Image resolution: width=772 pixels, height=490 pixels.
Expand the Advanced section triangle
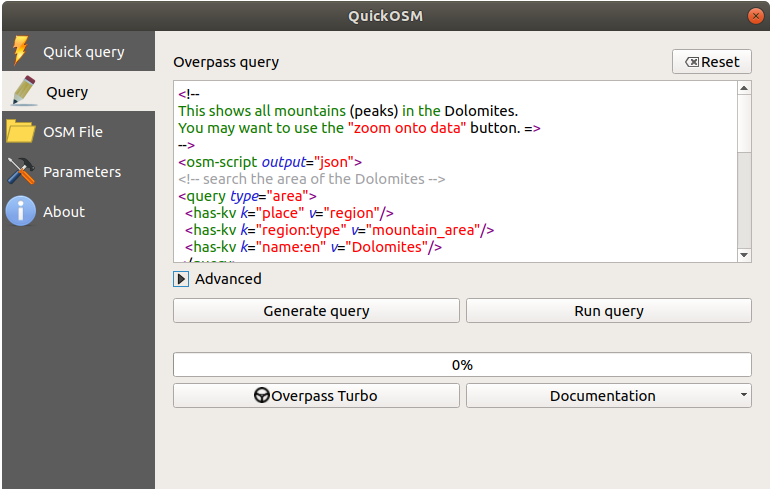click(182, 279)
